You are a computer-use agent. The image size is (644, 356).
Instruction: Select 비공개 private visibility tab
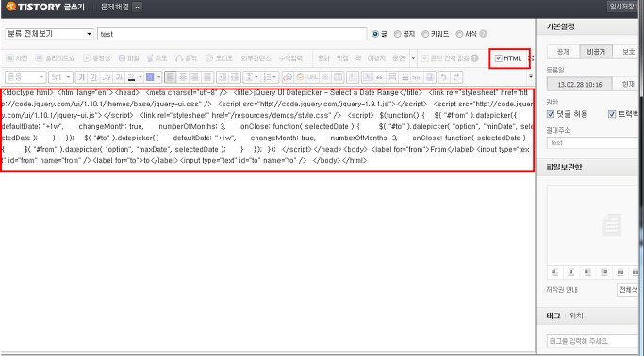596,52
